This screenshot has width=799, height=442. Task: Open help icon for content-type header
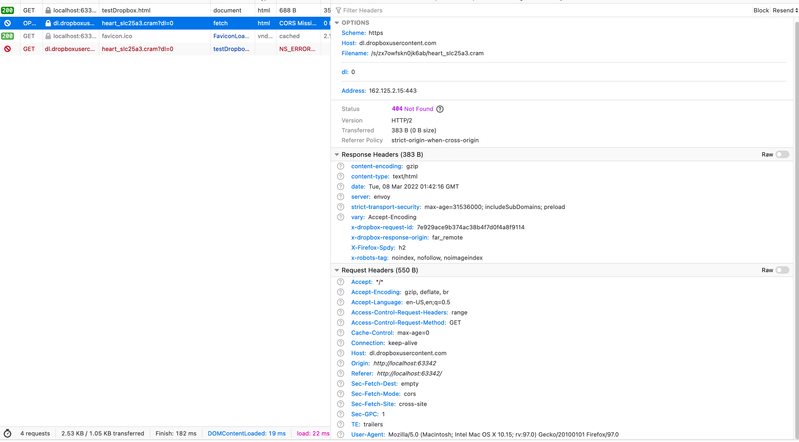point(340,176)
